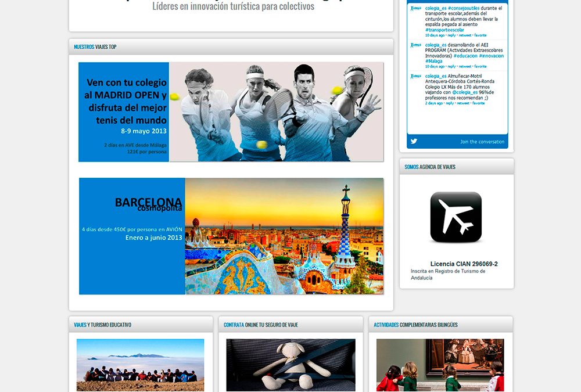581x392 pixels.
Task: Favorite the Almuñecar-Motril tweet
Action: (x=478, y=103)
